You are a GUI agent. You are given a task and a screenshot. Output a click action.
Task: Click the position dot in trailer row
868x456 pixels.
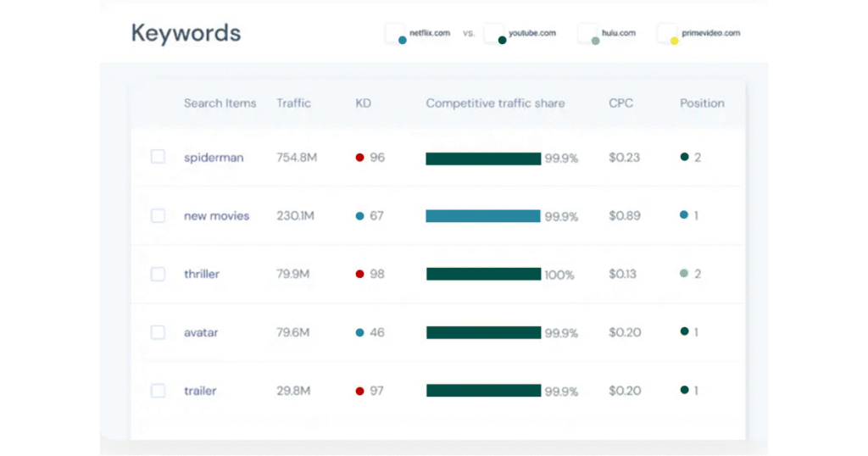[684, 391]
